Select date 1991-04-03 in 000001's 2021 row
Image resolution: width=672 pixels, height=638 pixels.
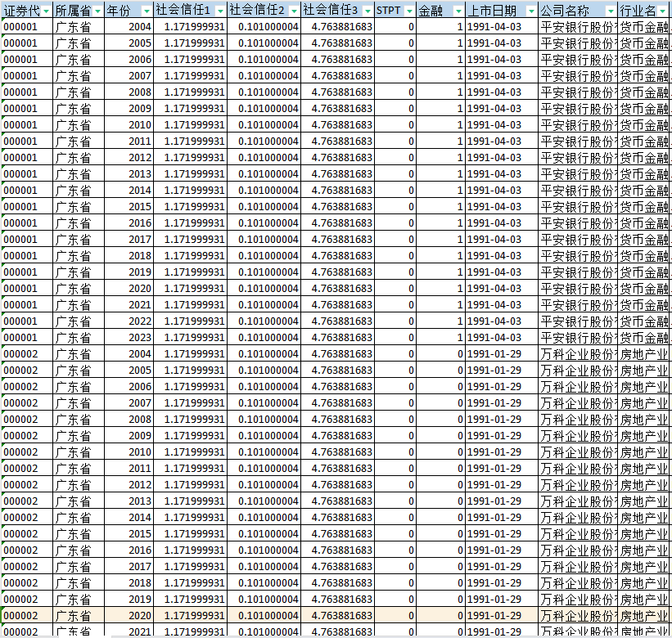502,305
